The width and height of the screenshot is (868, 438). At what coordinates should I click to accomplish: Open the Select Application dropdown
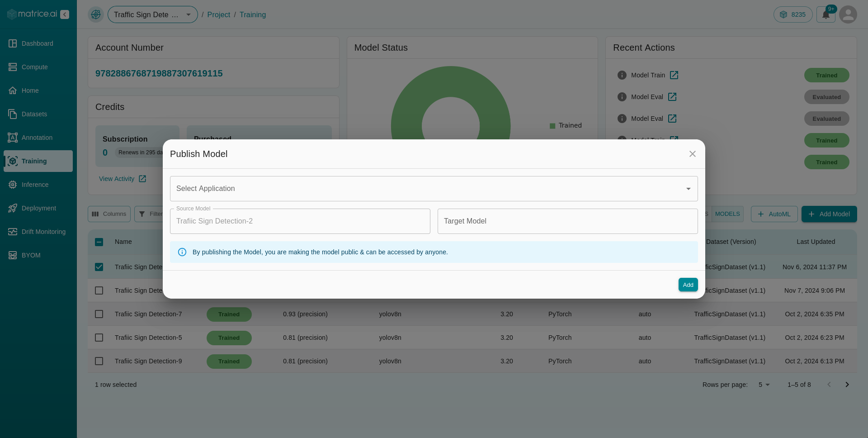[434, 189]
